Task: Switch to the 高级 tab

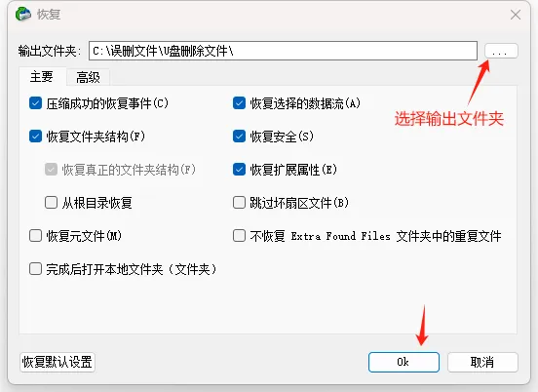Action: (88, 77)
